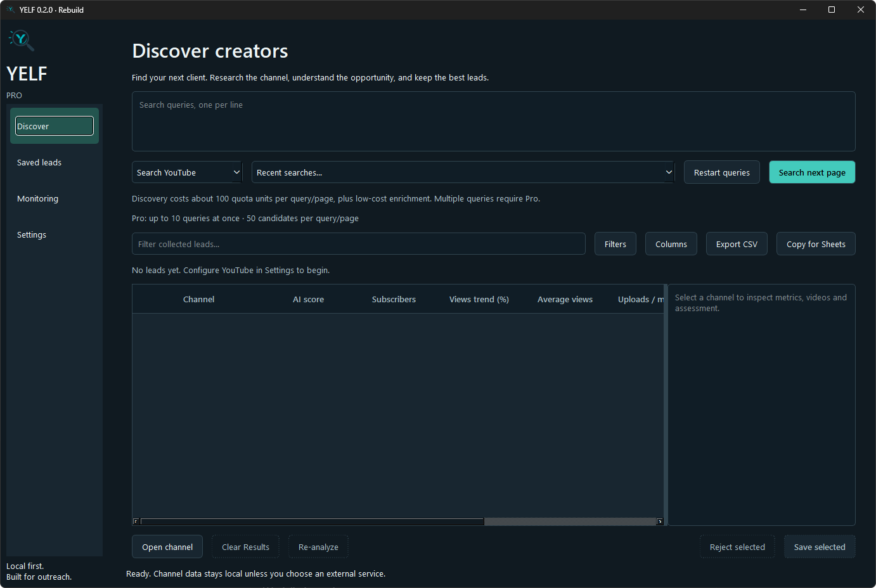Sort by Views trend (%) column

(479, 299)
